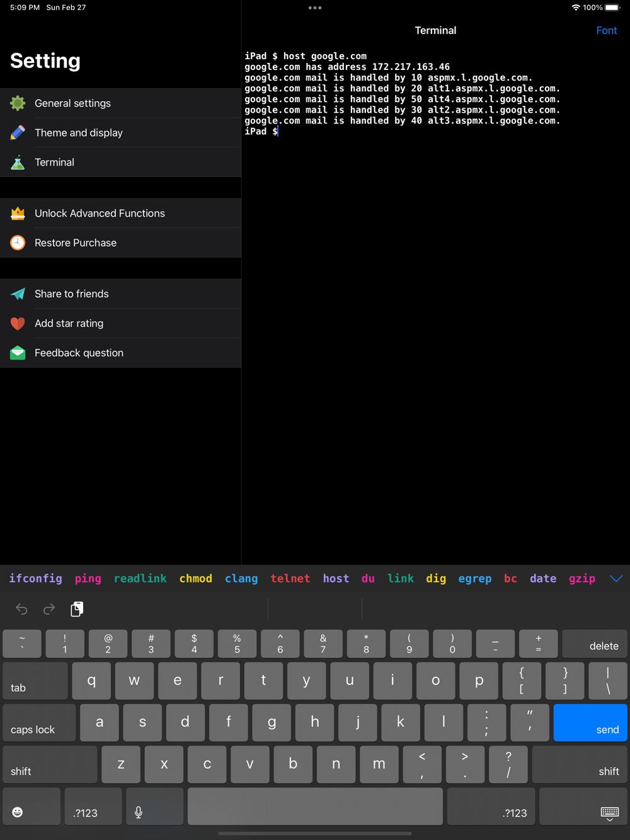Hide keyboard with the keyboard dismiss key

click(x=583, y=806)
